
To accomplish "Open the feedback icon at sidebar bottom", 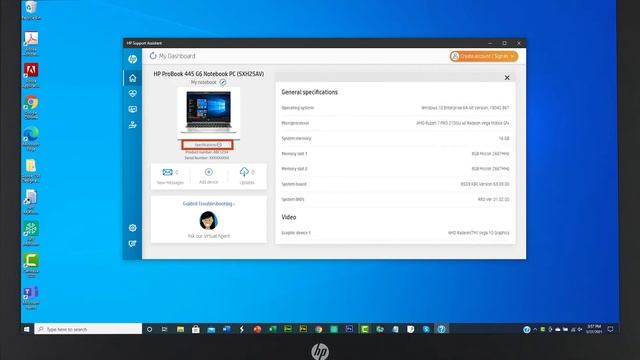I will tap(132, 244).
